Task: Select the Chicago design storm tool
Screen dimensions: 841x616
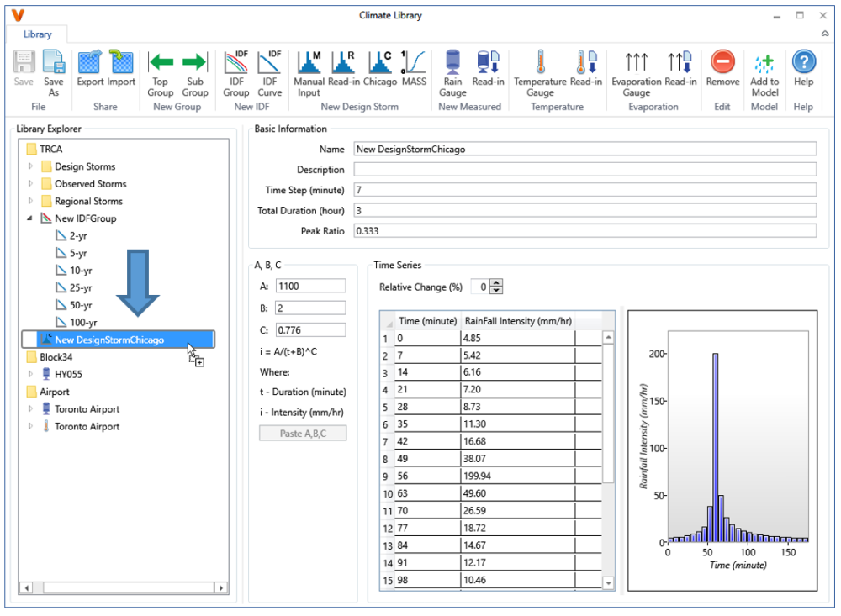Action: pyautogui.click(x=380, y=71)
